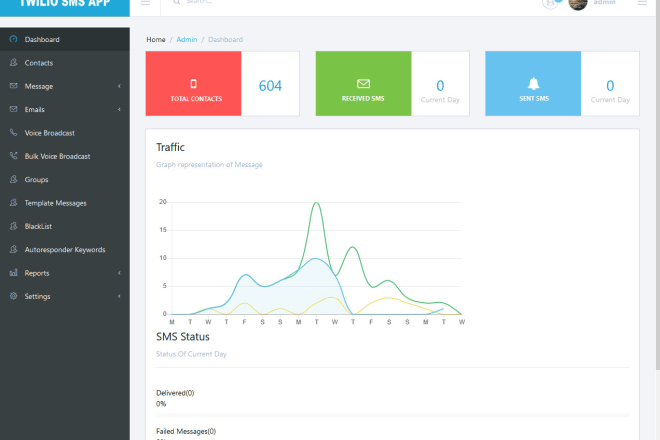This screenshot has width=660, height=440.
Task: Click the red Total Contacts card
Action: (x=194, y=83)
